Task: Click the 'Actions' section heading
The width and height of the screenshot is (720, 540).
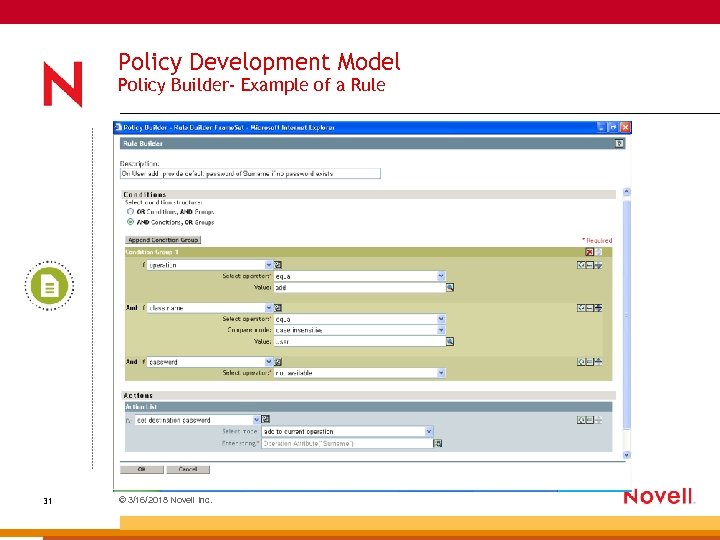Action: [138, 395]
